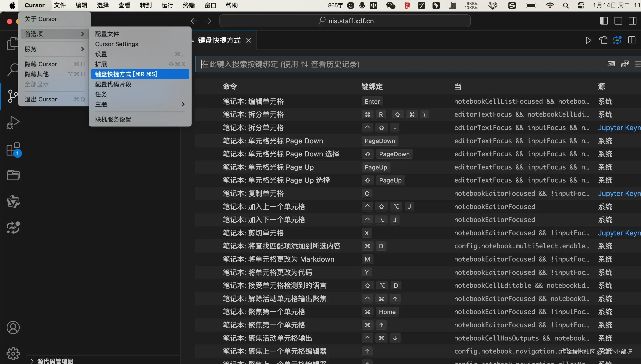Open Run and Debug sidebar view
Screen dimensions: 641x364
(13, 122)
